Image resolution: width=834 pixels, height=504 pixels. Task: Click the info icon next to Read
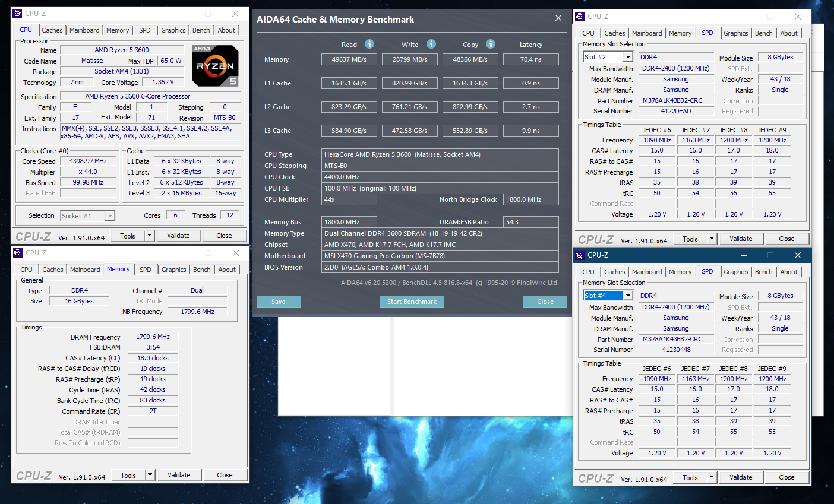pyautogui.click(x=369, y=44)
